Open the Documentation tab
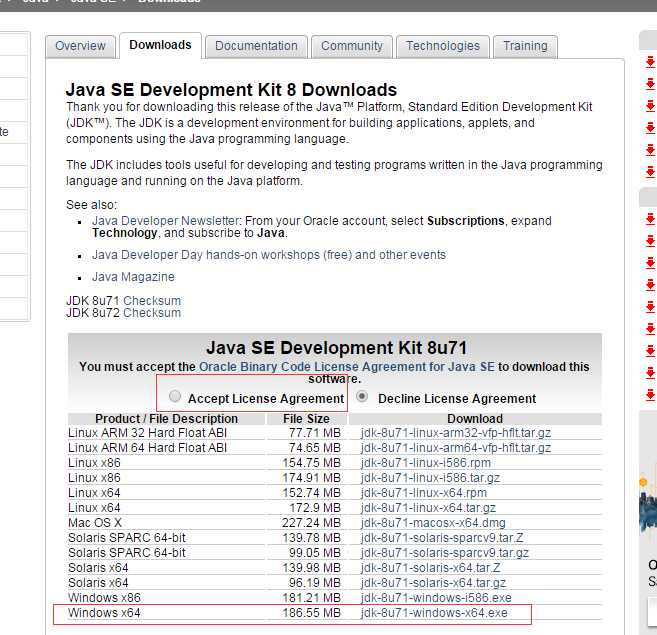 pos(256,46)
